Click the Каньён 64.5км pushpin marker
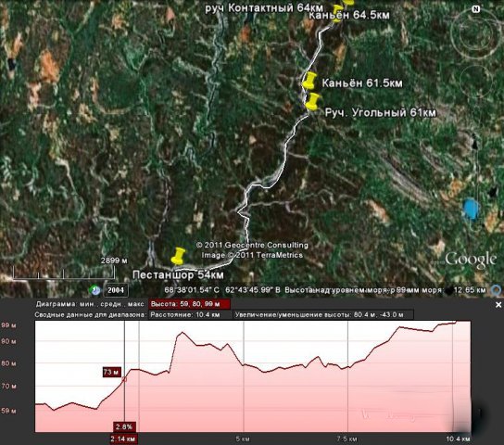 coord(337,13)
